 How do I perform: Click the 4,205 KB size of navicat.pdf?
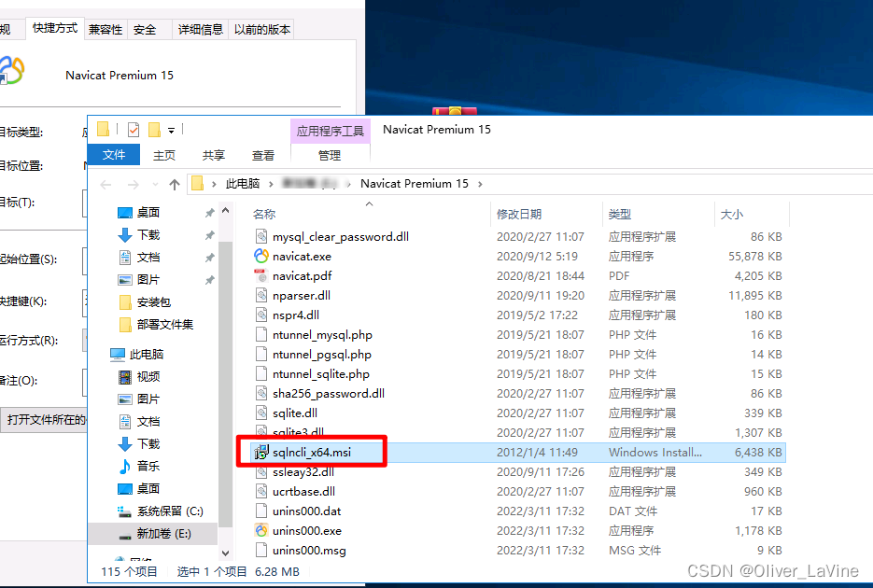point(758,276)
